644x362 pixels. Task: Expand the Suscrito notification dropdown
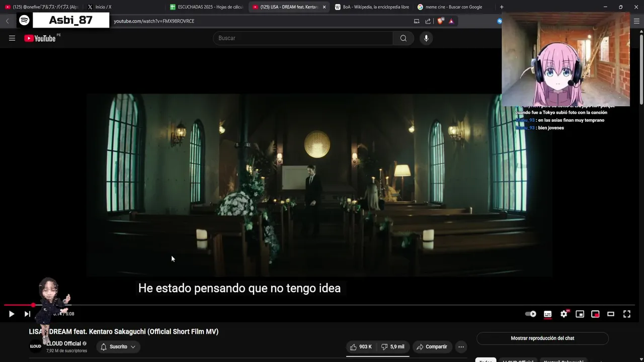pos(118,347)
